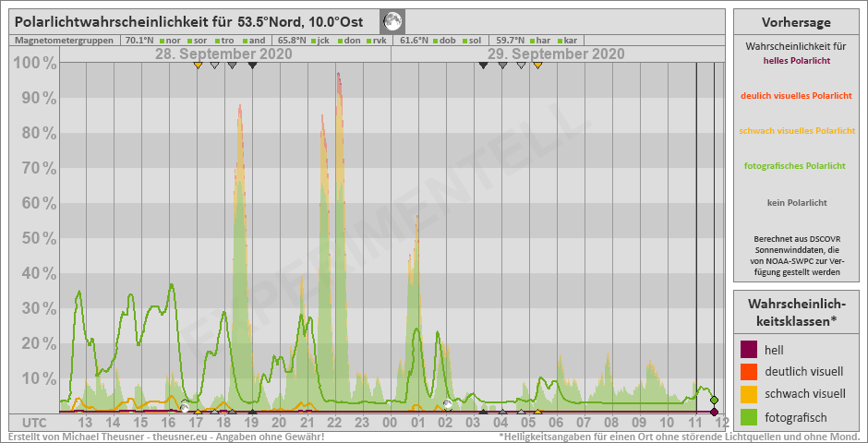This screenshot has height=443, width=868.
Task: Click the dark red dot at chart end
Action: tap(715, 412)
